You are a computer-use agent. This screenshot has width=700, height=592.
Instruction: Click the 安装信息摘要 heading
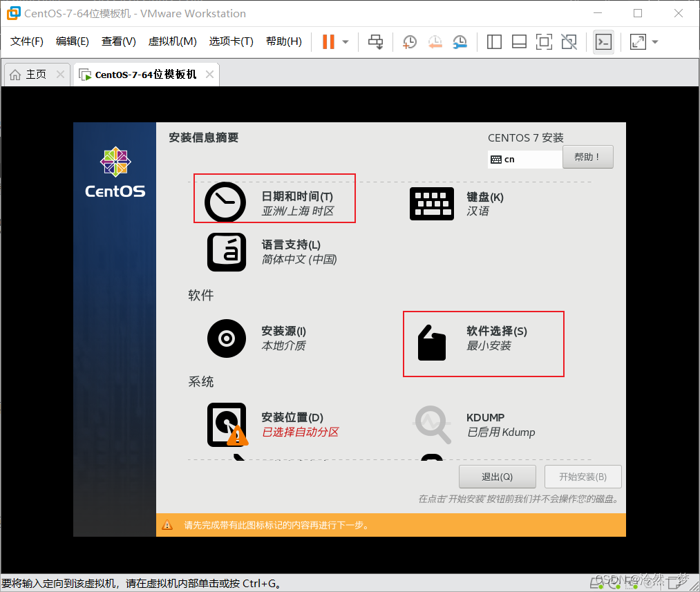pyautogui.click(x=204, y=137)
